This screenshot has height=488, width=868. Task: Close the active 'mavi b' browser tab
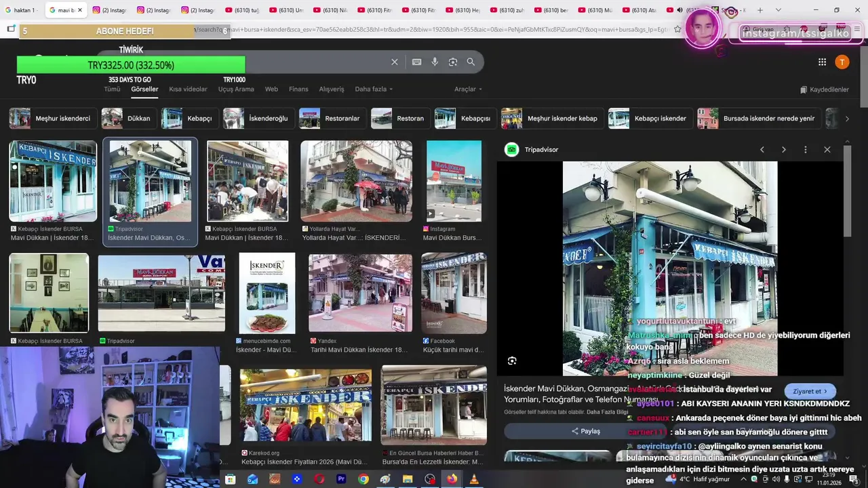79,10
